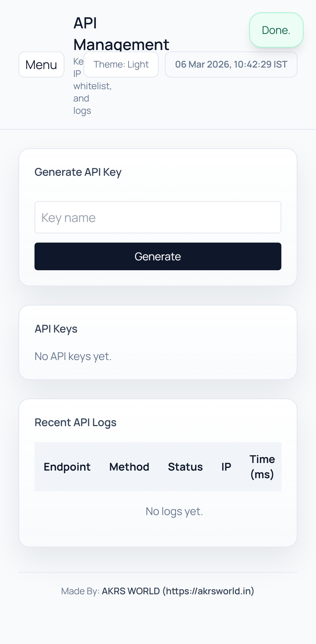
Task: Click the "Made By:" footer label
Action: click(80, 591)
